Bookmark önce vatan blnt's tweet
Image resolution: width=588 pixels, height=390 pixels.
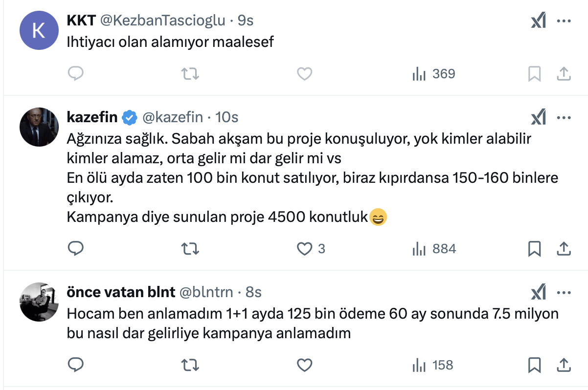[534, 365]
